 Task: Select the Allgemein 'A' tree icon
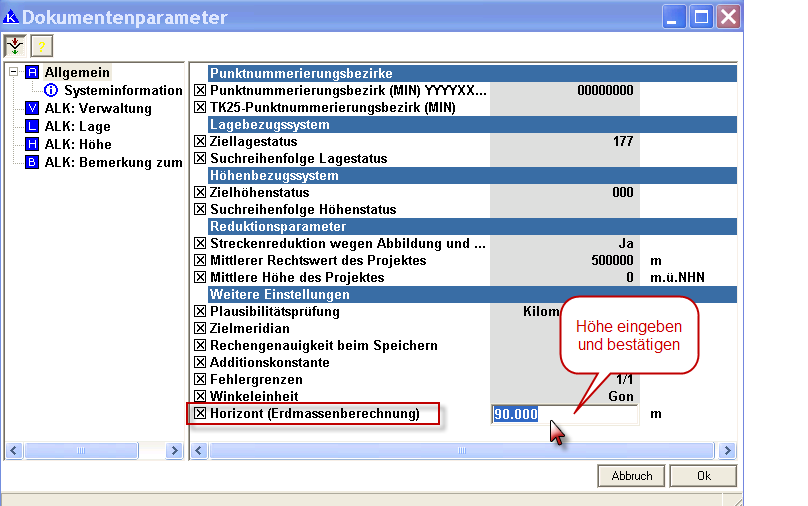click(32, 73)
